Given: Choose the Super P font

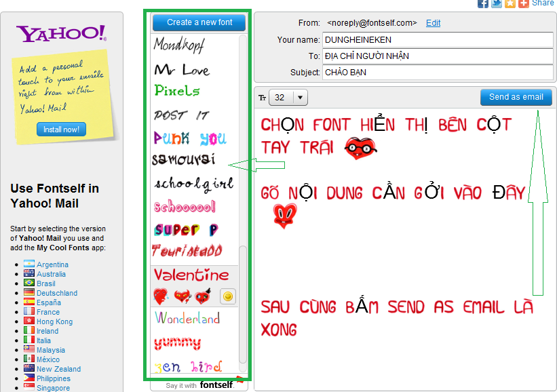Looking at the screenshot, I should [186, 230].
